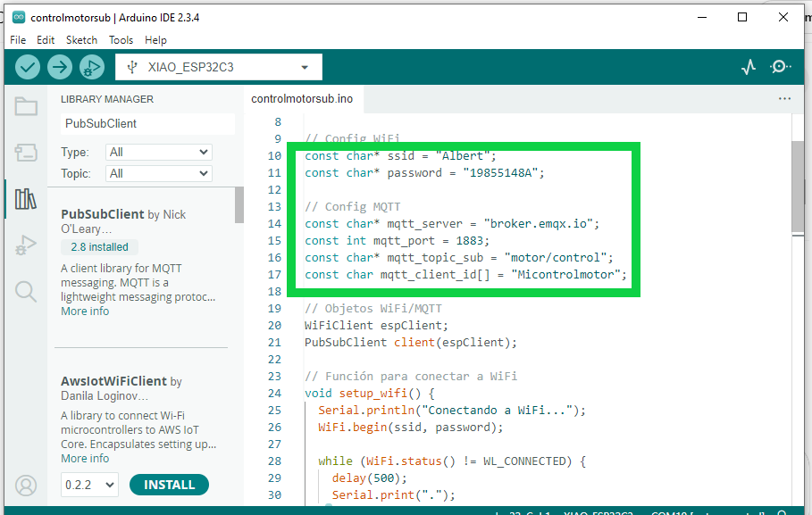Open the Edit menu
Image resolution: width=812 pixels, height=515 pixels.
point(46,40)
